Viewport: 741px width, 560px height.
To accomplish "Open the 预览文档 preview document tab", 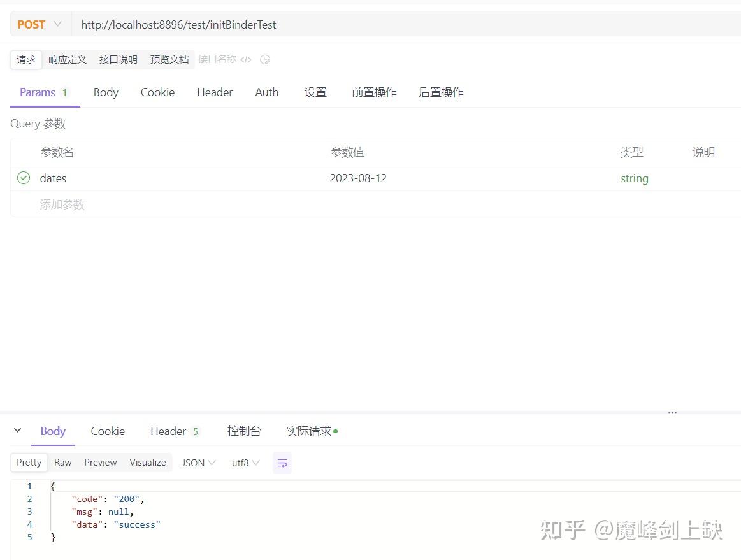I will [x=169, y=59].
